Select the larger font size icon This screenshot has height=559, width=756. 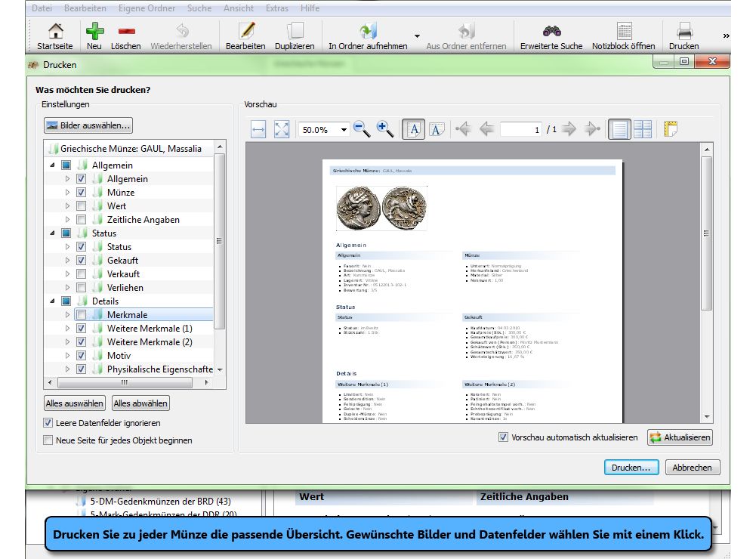pyautogui.click(x=414, y=129)
